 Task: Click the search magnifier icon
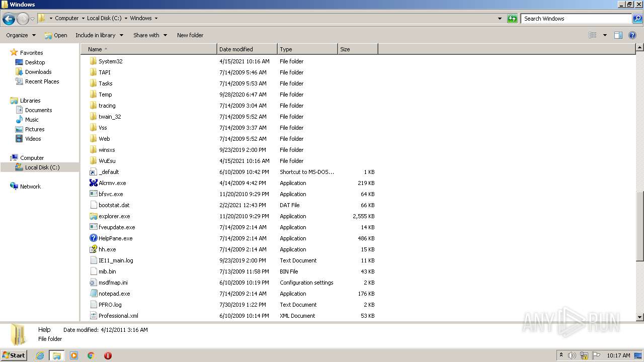637,19
